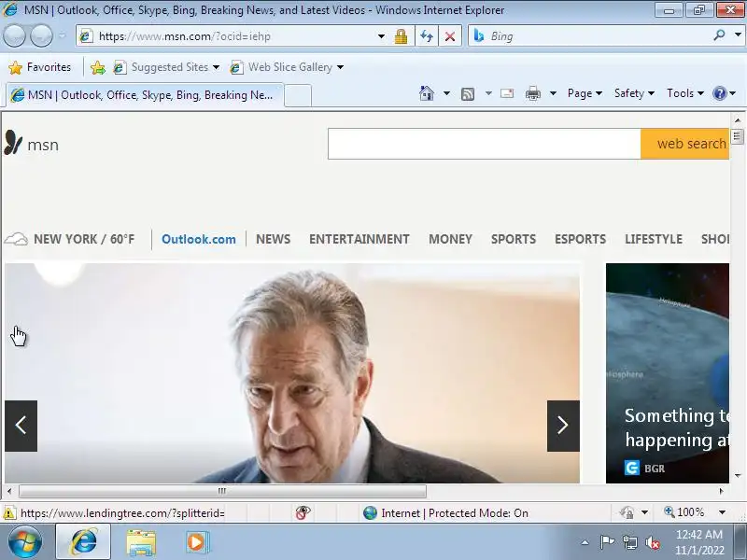Image resolution: width=747 pixels, height=560 pixels.
Task: Click the vertical scrollbar down arrow
Action: (738, 476)
